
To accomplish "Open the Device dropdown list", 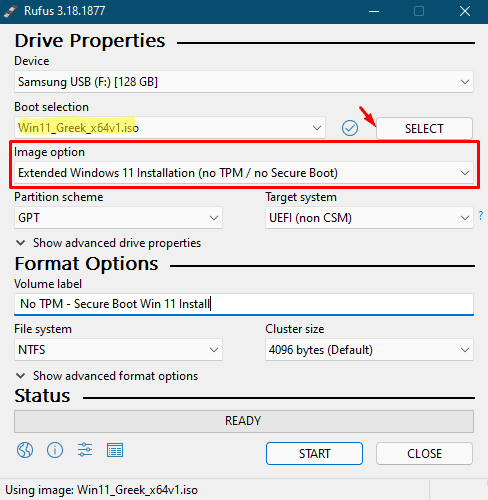I will click(x=244, y=82).
